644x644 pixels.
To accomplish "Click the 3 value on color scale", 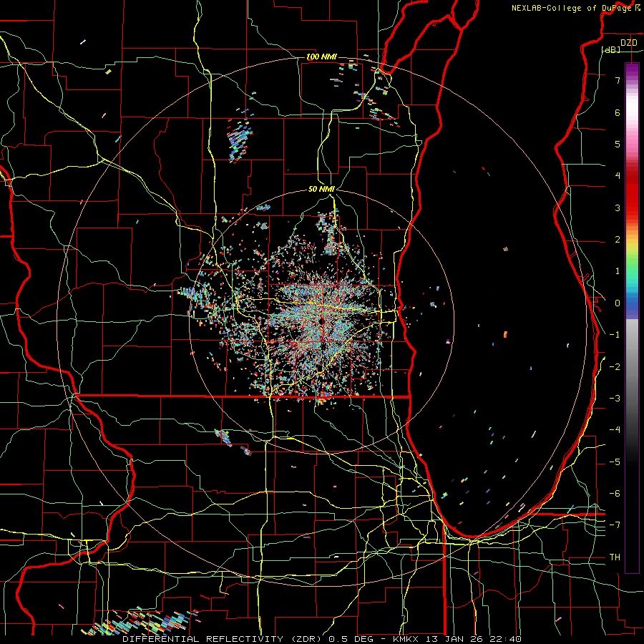I will click(x=618, y=208).
